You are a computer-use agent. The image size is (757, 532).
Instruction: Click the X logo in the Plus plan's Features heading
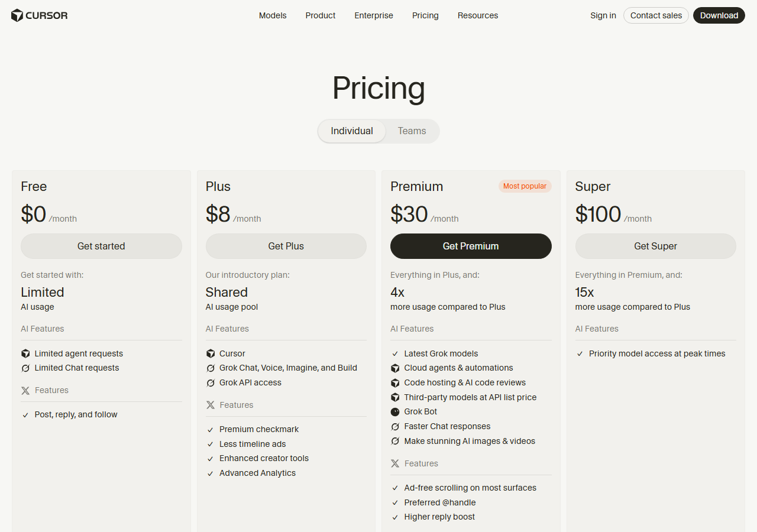point(211,406)
